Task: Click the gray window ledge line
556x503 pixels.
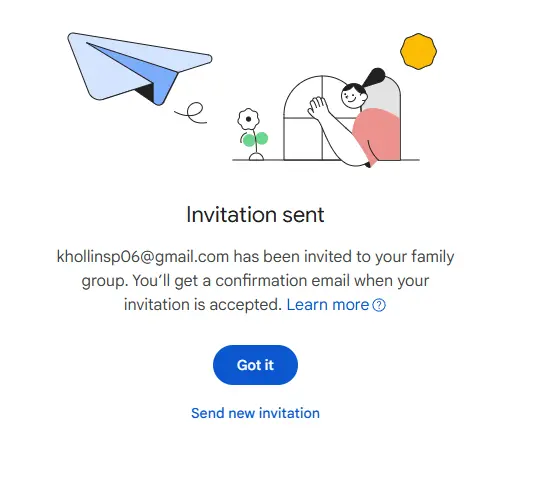Action: pos(326,160)
